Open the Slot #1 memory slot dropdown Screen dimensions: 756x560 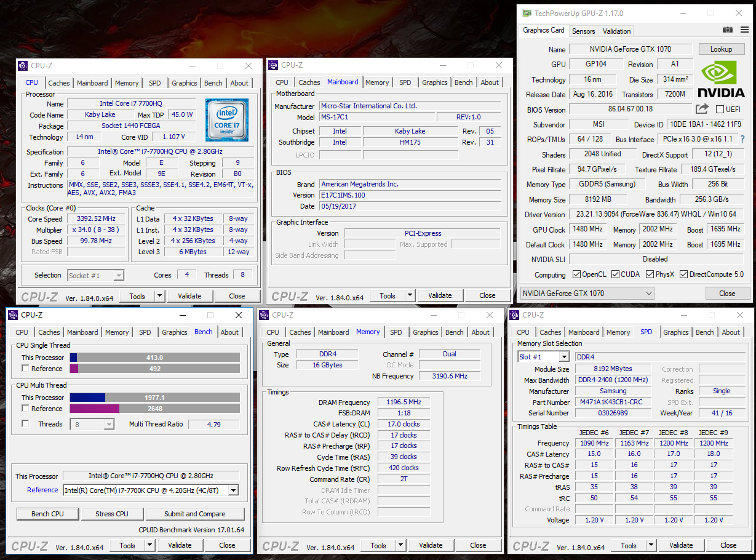(x=544, y=357)
